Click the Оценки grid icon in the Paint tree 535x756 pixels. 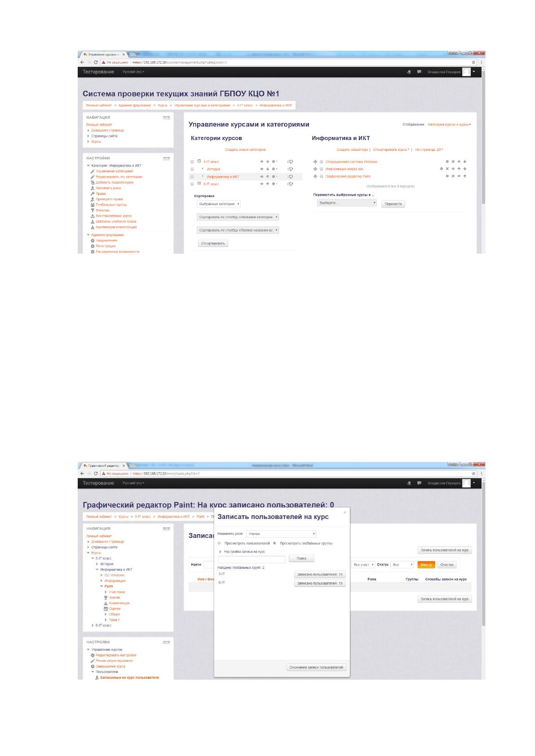pos(106,609)
